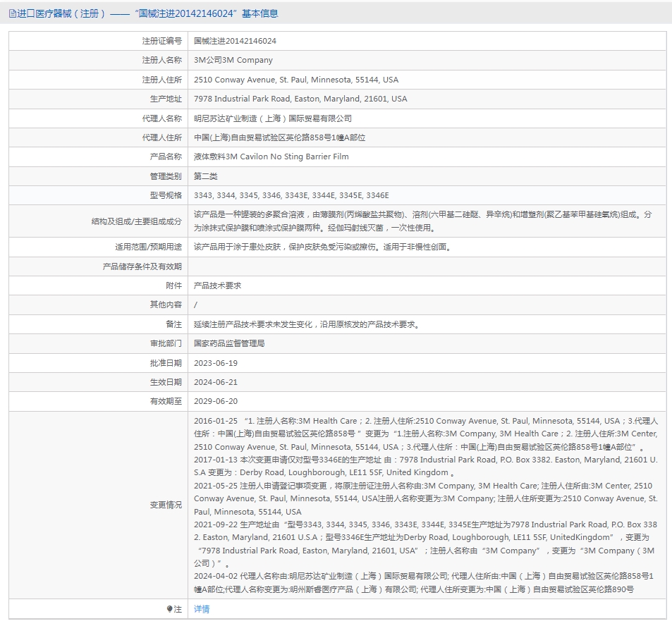Click the 适用范围/预期用途 label
The height and width of the screenshot is (626, 672).
pyautogui.click(x=148, y=247)
